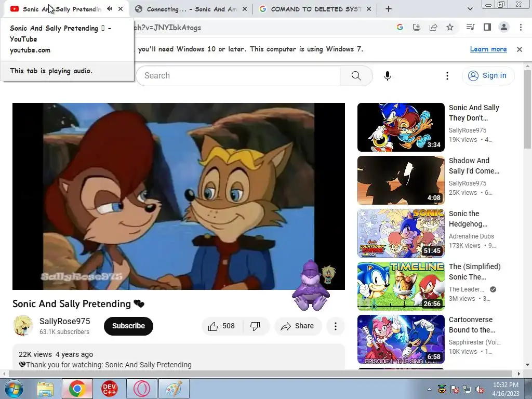532x399 pixels.
Task: Open the Windows Start menu
Action: coord(14,389)
